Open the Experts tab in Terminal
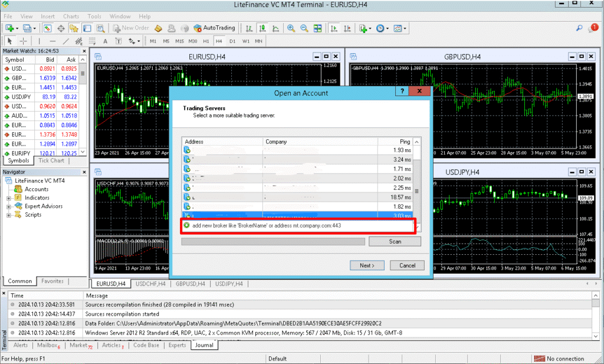Screen dimensions: 604x364 177,345
